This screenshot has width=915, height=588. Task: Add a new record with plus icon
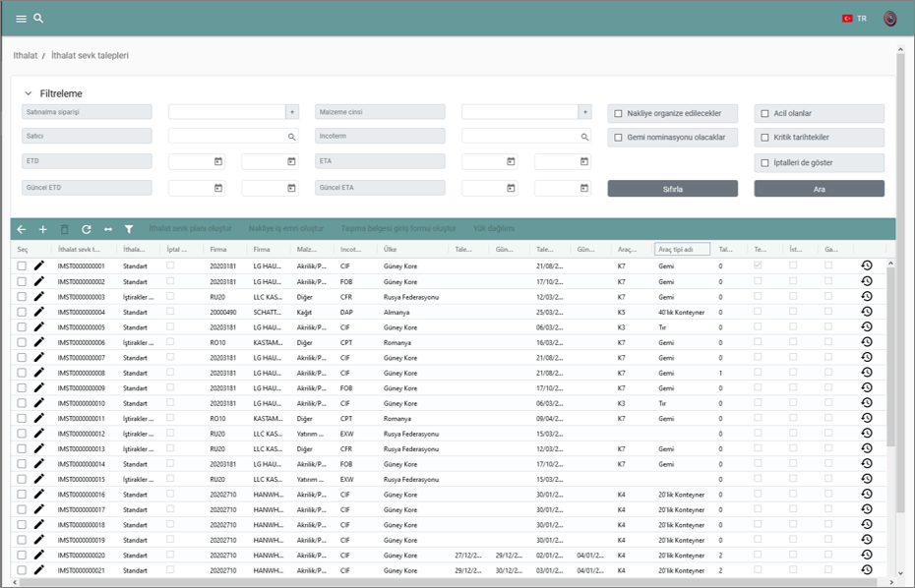(43, 229)
